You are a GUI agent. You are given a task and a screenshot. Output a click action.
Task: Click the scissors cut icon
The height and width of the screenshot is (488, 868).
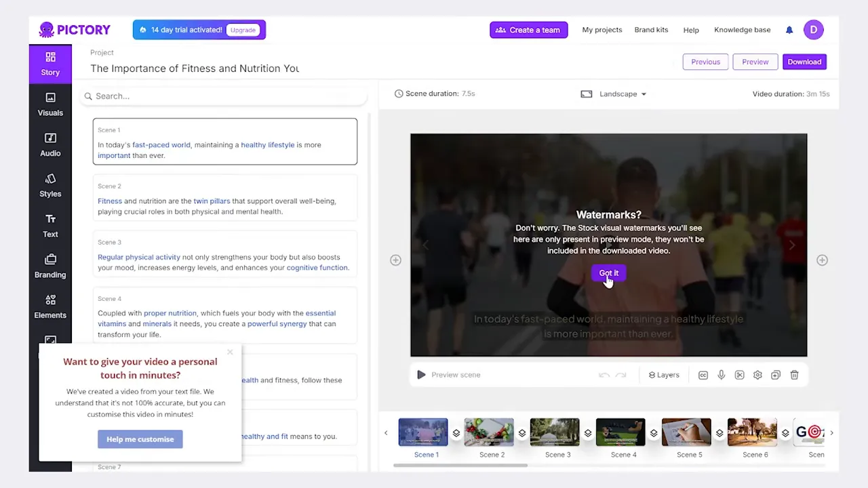coord(740,375)
